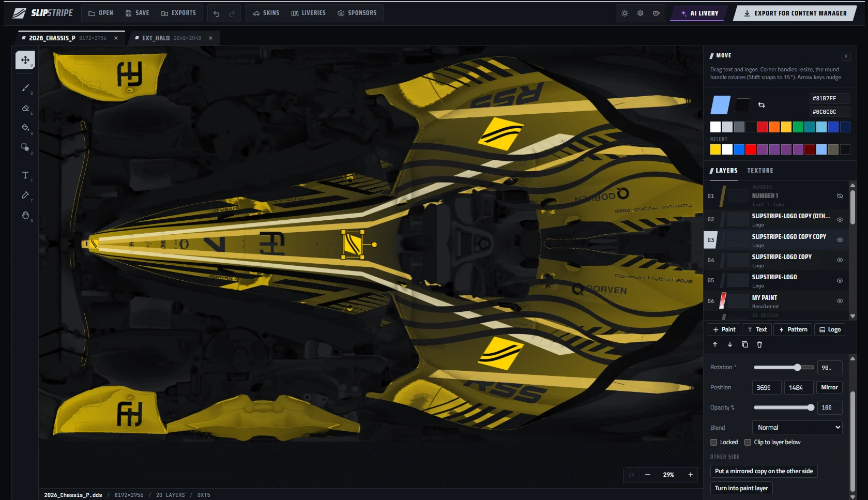Select the Eraser tool
868x500 pixels.
coord(25,108)
